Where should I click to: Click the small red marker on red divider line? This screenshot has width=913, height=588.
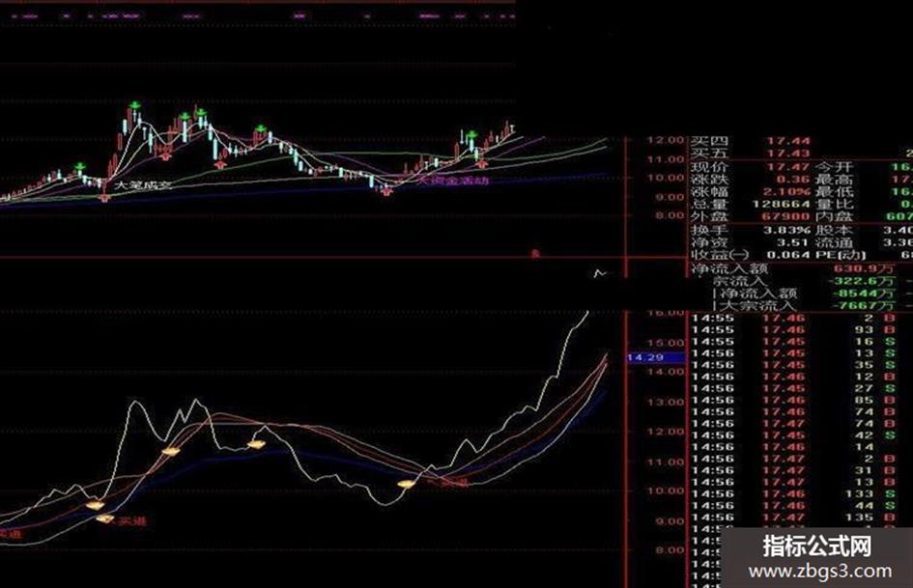(535, 253)
